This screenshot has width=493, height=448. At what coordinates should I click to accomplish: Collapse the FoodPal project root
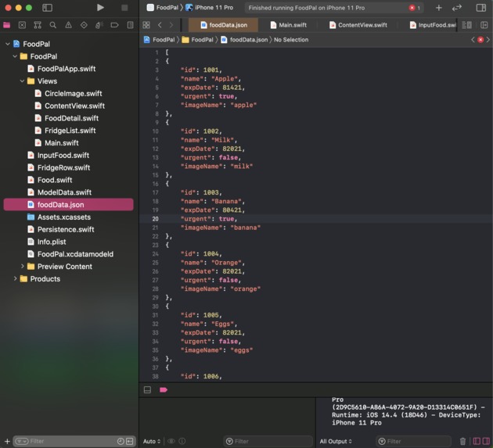[x=8, y=44]
